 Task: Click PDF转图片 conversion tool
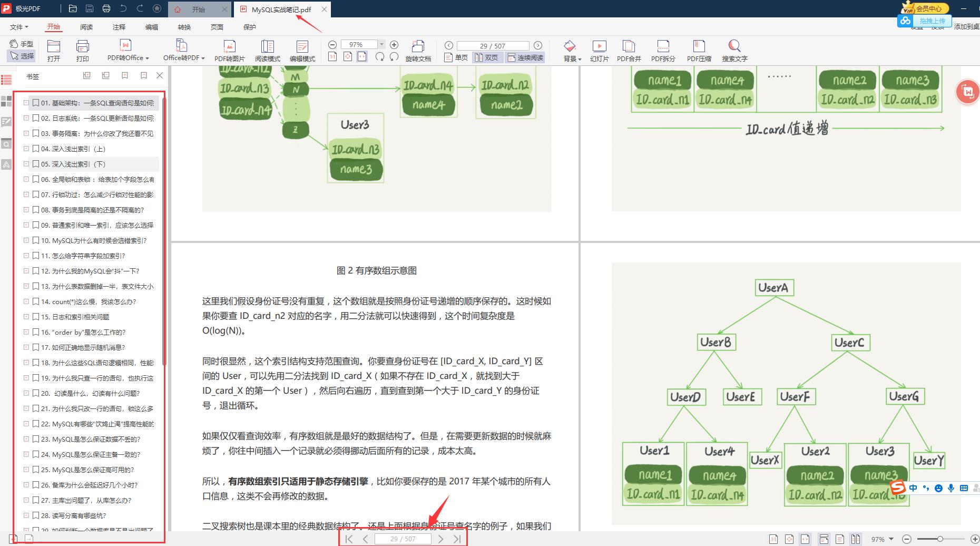230,51
